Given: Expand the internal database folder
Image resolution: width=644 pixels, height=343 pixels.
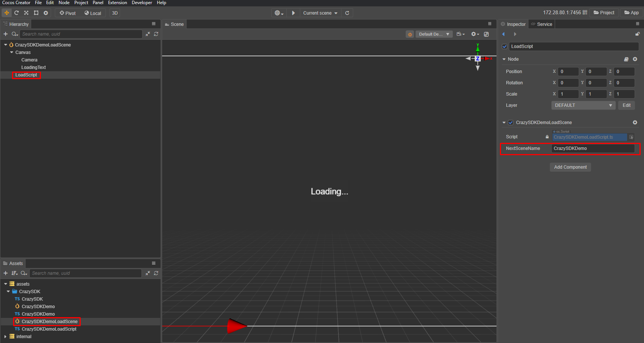Looking at the screenshot, I should pyautogui.click(x=5, y=336).
